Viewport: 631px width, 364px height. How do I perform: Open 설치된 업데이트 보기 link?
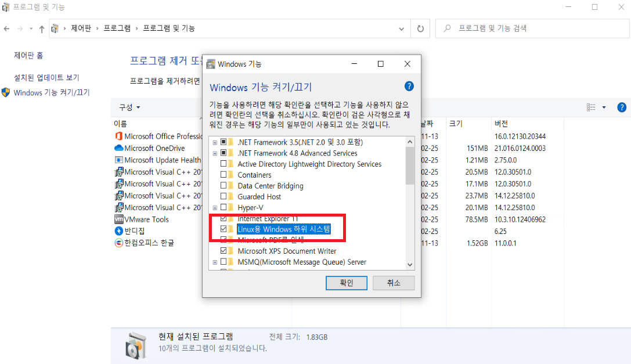point(46,77)
